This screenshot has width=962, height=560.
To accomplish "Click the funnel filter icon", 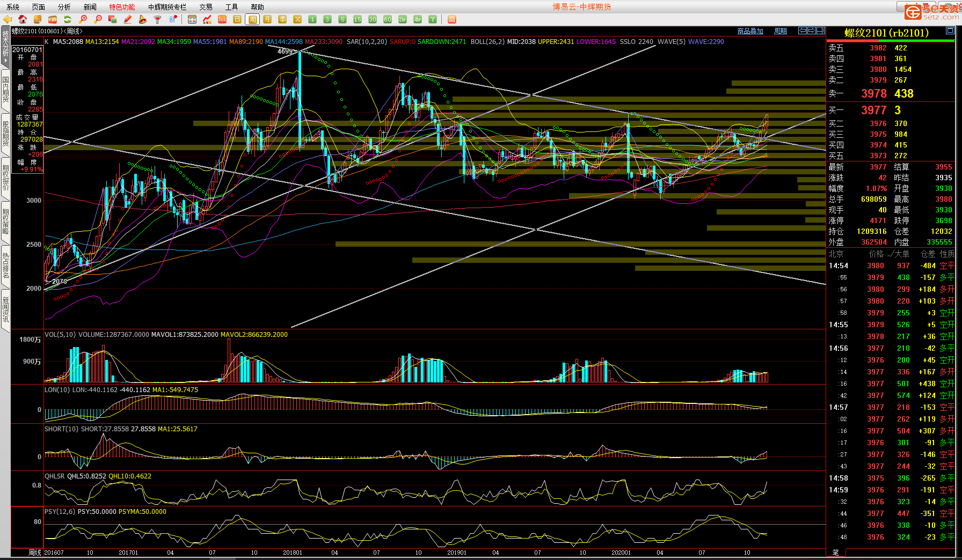I will click(157, 19).
